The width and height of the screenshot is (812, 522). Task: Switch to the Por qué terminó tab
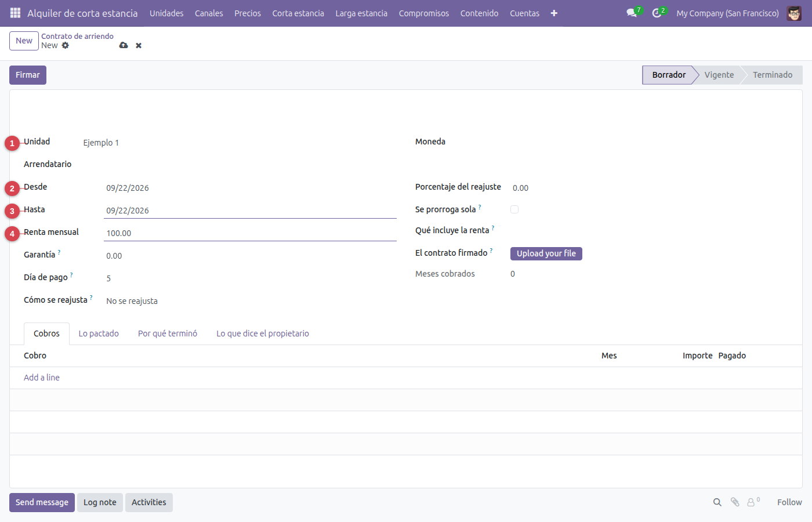[168, 333]
